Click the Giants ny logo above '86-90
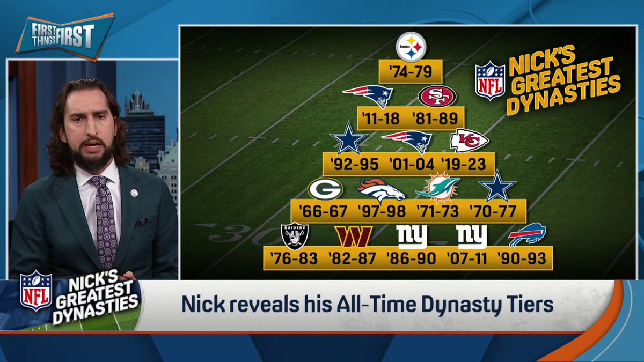Screen dimensions: 644x362 click(412, 237)
